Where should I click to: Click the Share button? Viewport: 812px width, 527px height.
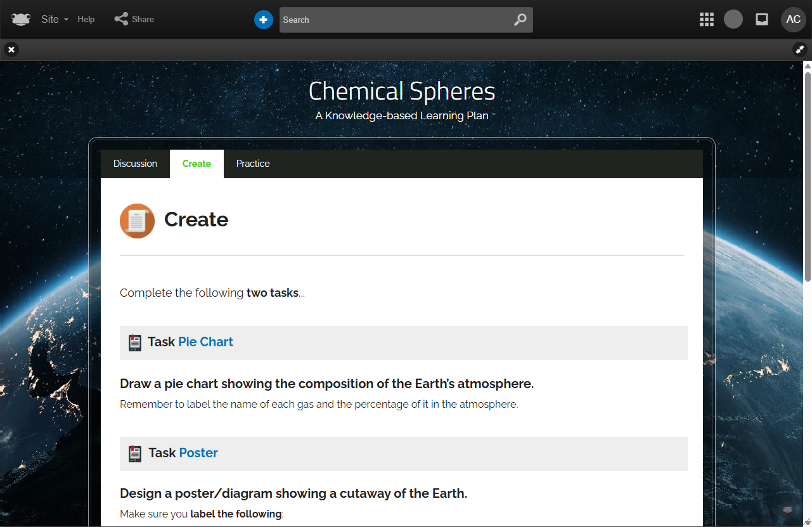[134, 20]
